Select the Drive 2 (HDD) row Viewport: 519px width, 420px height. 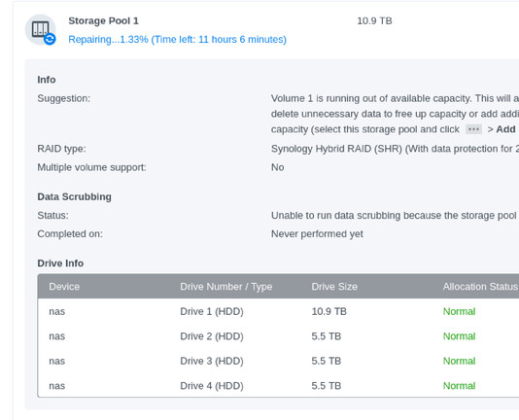[x=278, y=336]
